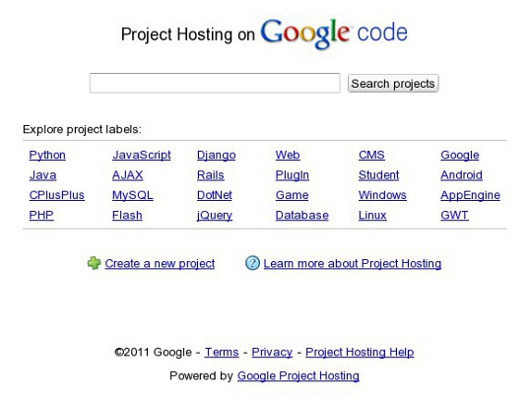The height and width of the screenshot is (398, 532).
Task: Click the Search projects button
Action: coord(393,84)
